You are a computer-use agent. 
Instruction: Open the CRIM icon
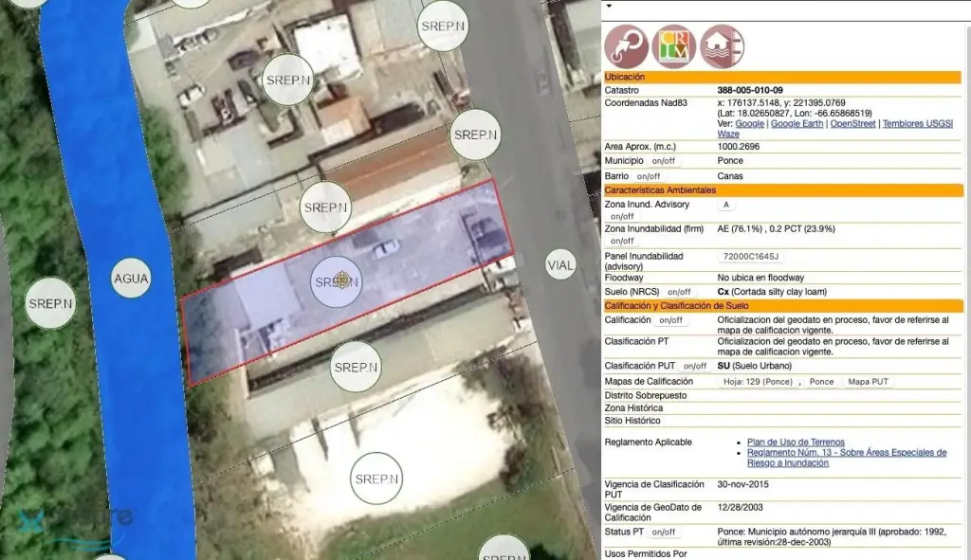pyautogui.click(x=674, y=45)
